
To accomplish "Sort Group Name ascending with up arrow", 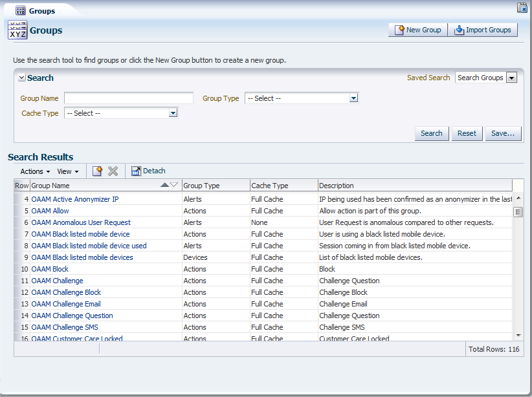I will [x=164, y=185].
